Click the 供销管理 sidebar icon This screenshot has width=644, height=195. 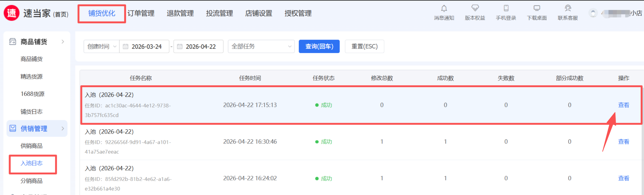click(13, 128)
